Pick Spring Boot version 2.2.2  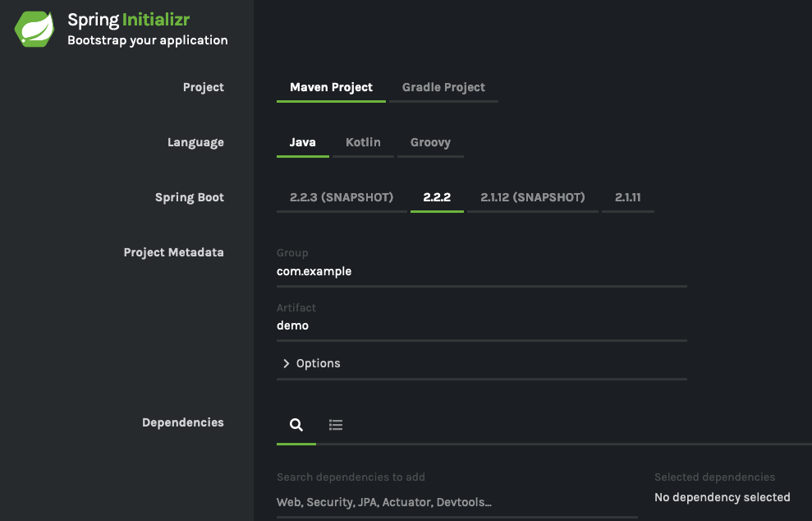pyautogui.click(x=437, y=197)
